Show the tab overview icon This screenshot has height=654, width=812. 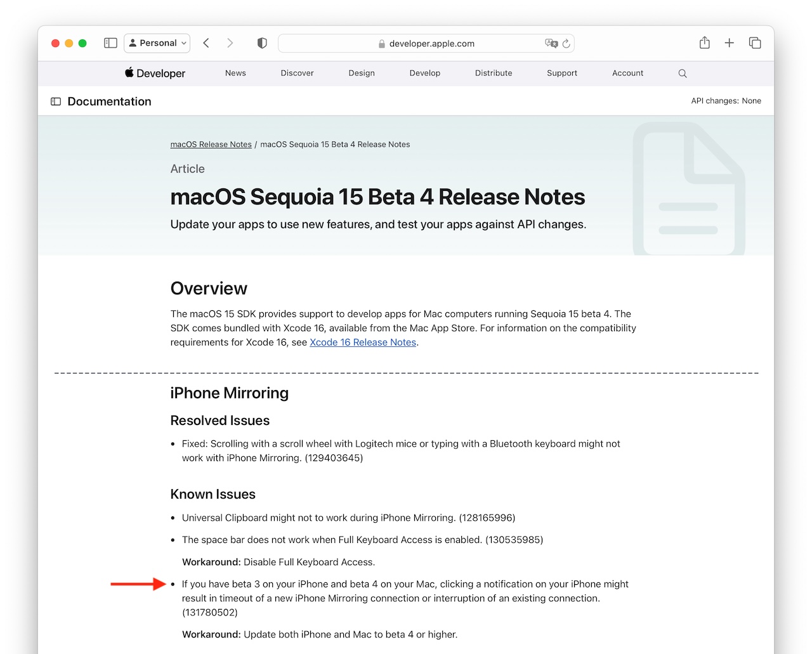755,43
